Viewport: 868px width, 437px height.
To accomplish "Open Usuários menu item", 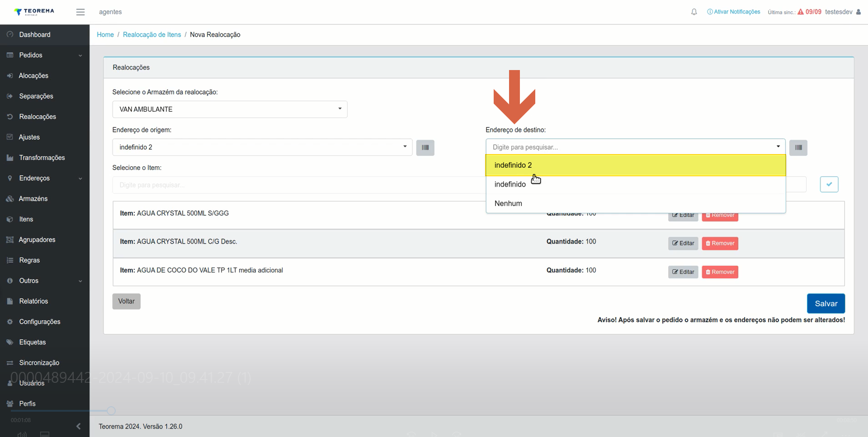I will tap(45, 383).
